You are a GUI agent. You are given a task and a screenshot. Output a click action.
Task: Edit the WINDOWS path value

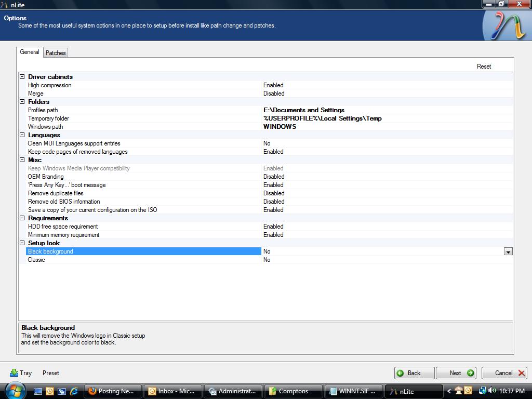tap(280, 127)
